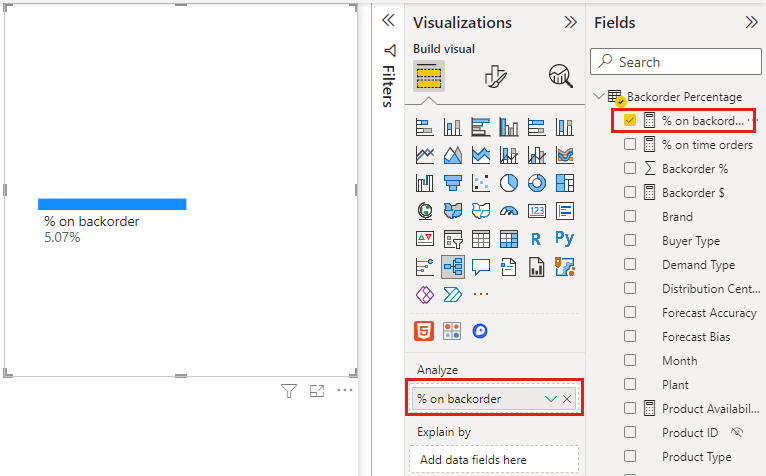This screenshot has width=766, height=476.
Task: Pick the 100% stacked bar chart visual
Action: coord(536,128)
